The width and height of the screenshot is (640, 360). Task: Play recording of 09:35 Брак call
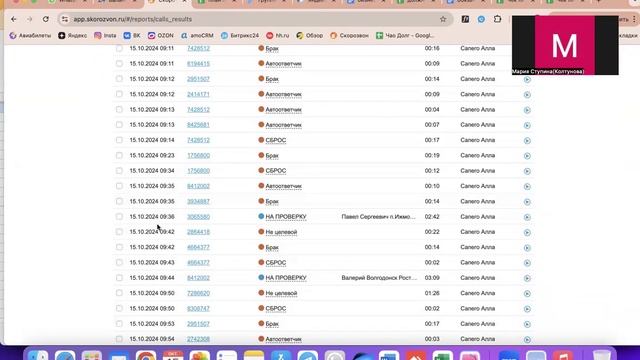pos(527,202)
